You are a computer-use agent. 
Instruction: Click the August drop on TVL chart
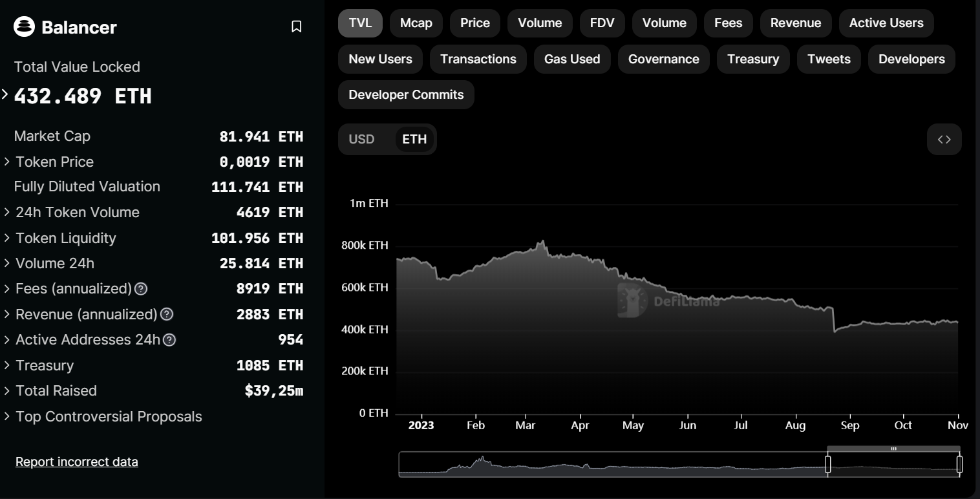[834, 320]
